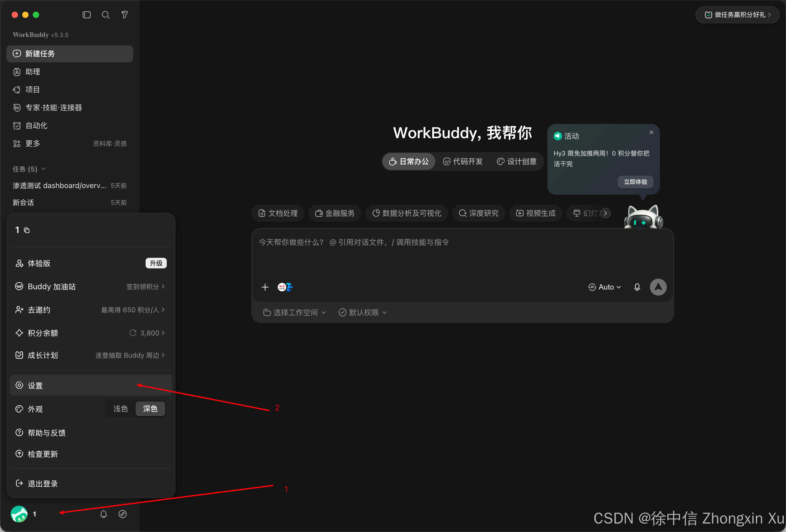This screenshot has width=786, height=532.
Task: Click the skill avatars icon next to plus
Action: [285, 287]
